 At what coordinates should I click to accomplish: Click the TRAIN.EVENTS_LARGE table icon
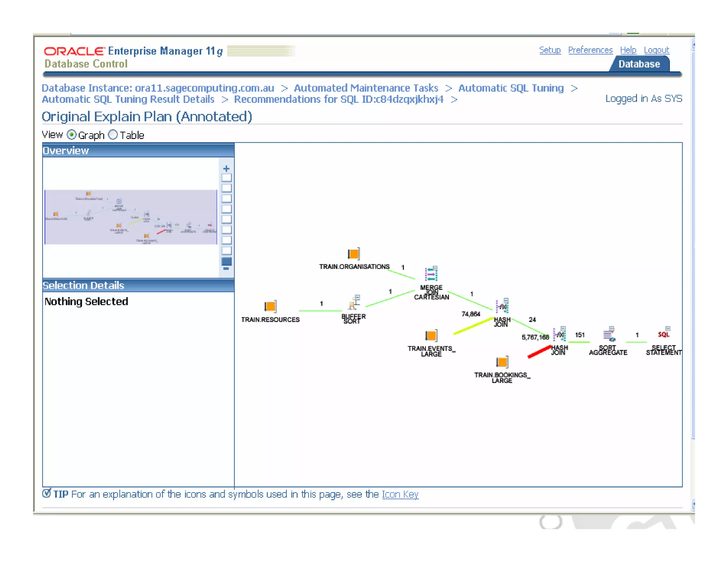(x=431, y=335)
